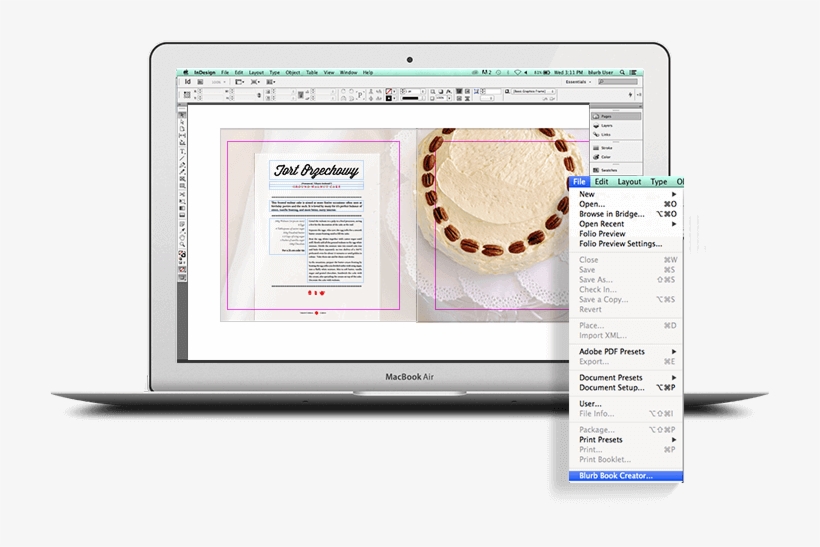Expand the Open Recent submenu arrow

coord(674,224)
